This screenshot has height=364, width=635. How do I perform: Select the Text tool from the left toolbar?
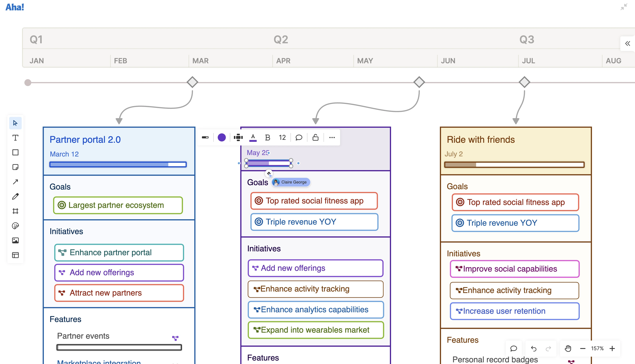click(x=15, y=138)
